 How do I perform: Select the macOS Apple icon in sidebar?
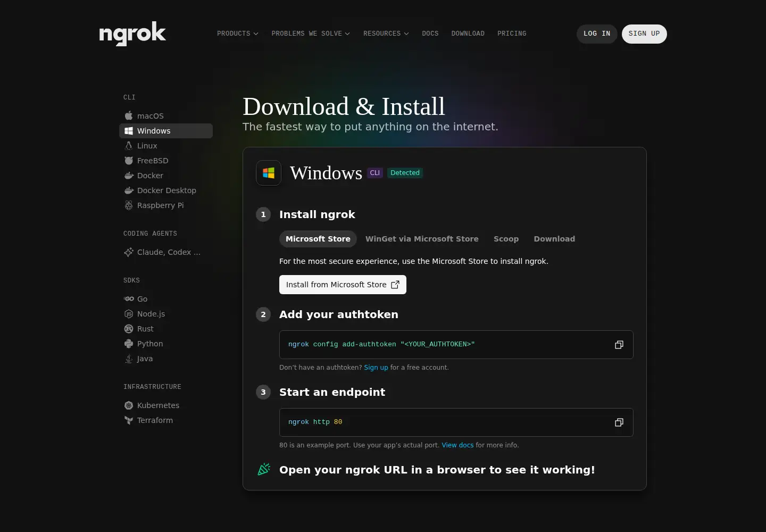coord(129,115)
